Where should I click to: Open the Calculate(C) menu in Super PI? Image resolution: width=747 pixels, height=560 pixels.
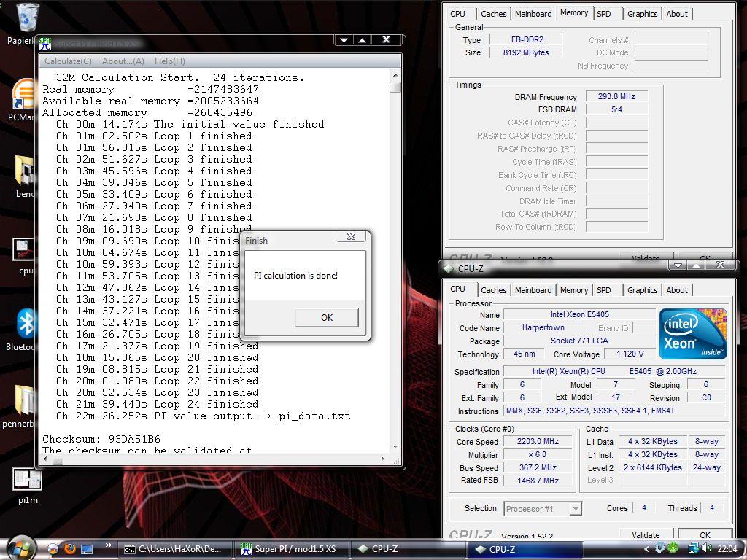coord(68,61)
